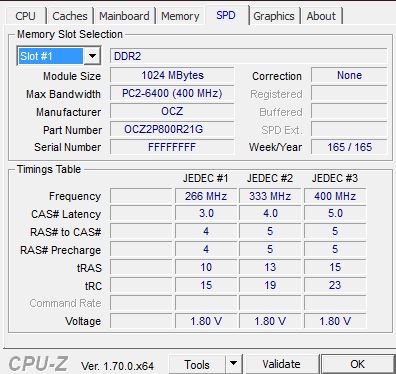Select the 1024 MBytes module size value
Image resolution: width=396 pixels, height=374 pixels.
172,75
